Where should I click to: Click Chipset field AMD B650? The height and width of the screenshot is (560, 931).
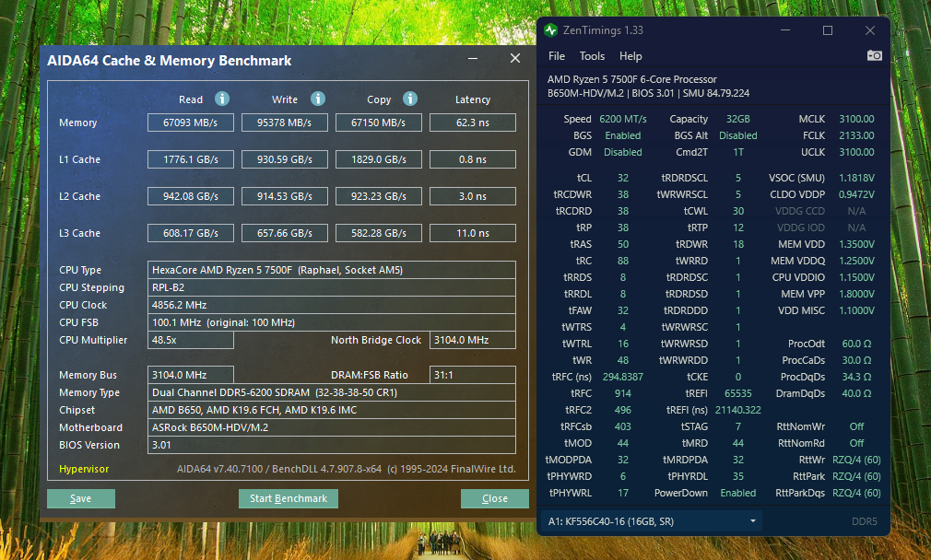[x=331, y=410]
